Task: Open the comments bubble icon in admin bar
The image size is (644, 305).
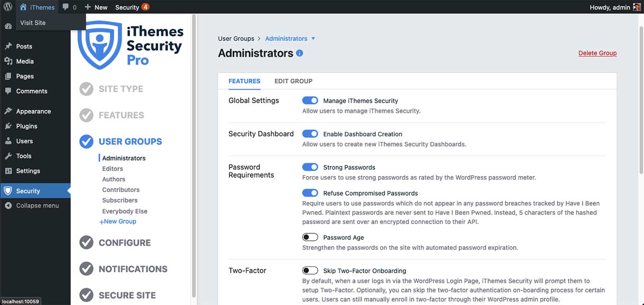Action: pyautogui.click(x=66, y=7)
